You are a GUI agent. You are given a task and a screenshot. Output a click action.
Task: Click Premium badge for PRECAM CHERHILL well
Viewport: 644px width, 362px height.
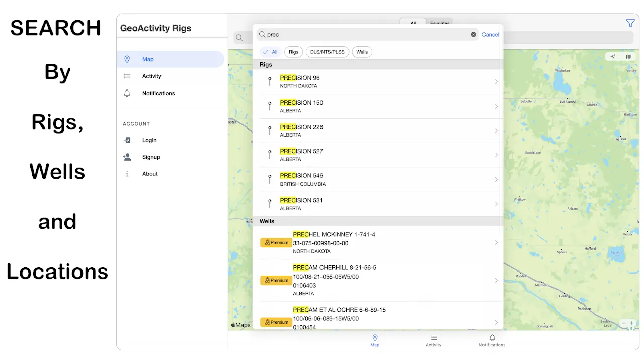[276, 281]
